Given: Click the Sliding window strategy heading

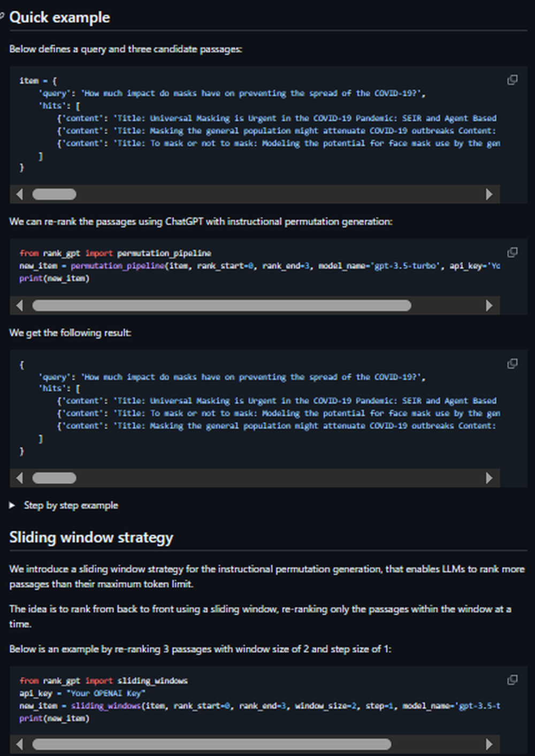Looking at the screenshot, I should click(91, 537).
